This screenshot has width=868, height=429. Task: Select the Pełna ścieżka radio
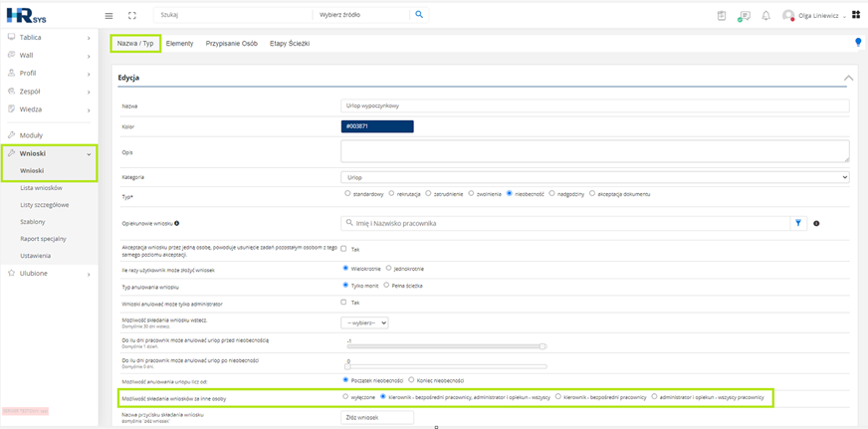coord(386,285)
